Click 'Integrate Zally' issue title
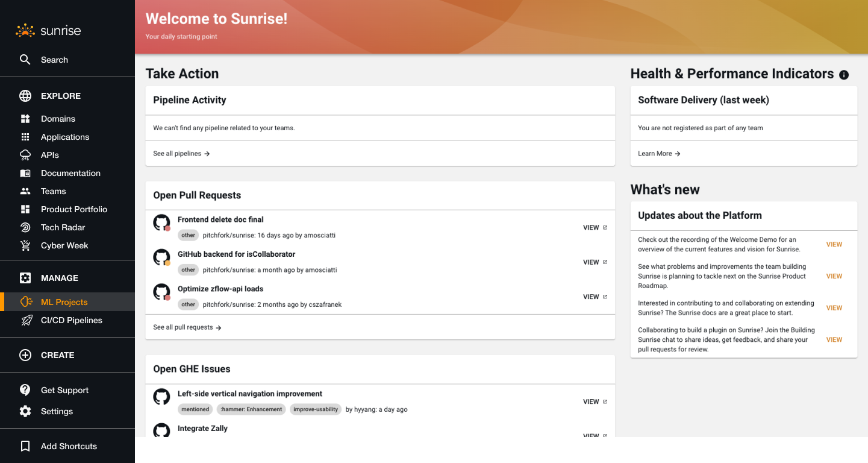This screenshot has height=463, width=868. pos(202,429)
